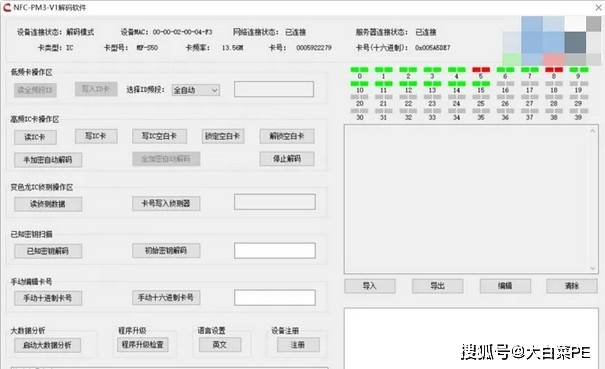
Task: Click the 解码模式 device status value
Action: tap(80, 32)
